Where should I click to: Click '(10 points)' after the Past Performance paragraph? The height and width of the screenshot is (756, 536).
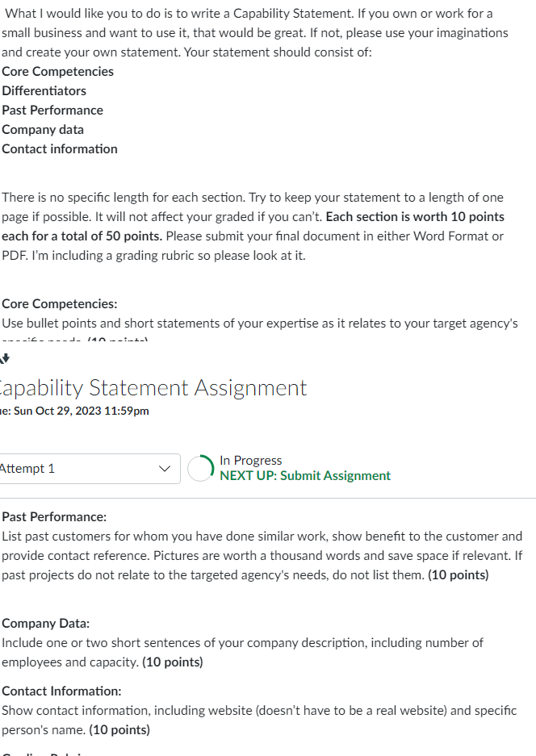pyautogui.click(x=459, y=574)
